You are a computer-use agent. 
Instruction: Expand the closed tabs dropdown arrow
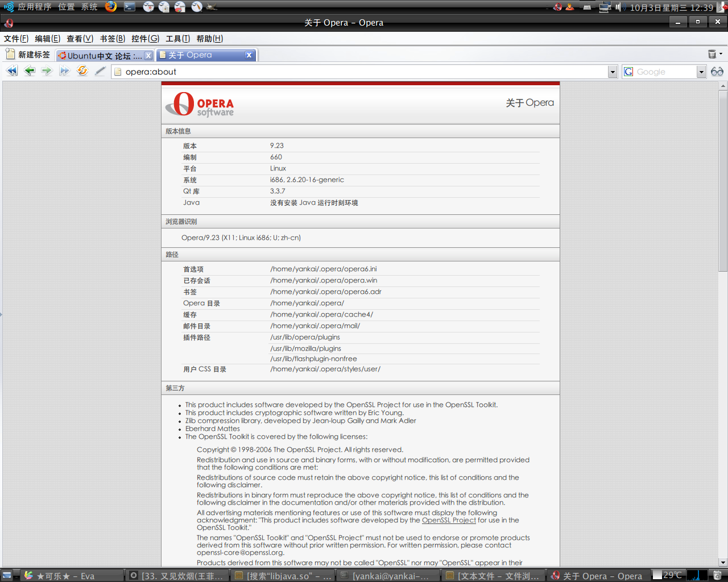click(721, 54)
